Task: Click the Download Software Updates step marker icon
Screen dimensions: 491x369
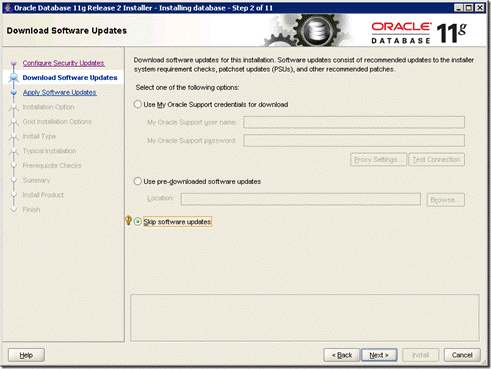Action: 14,78
